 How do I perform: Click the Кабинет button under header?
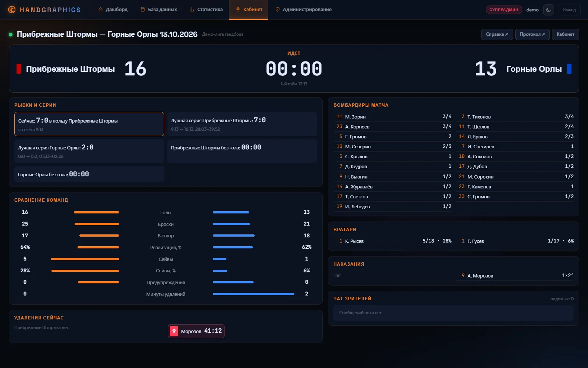pos(565,34)
